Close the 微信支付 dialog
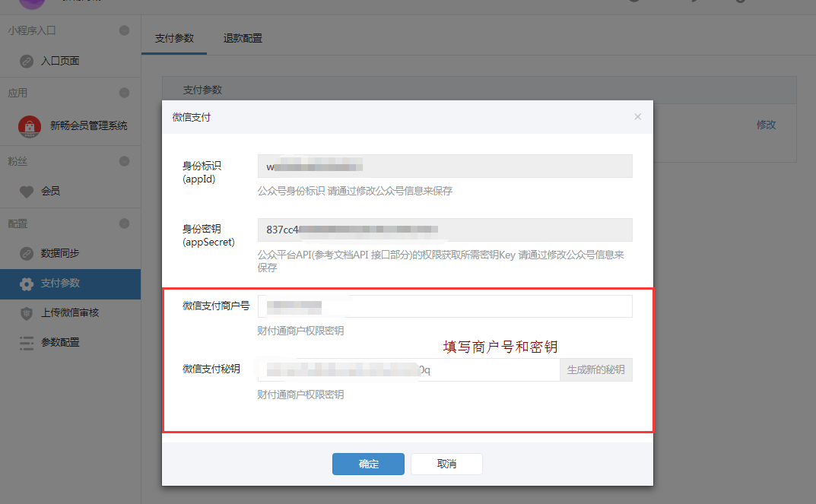 point(637,116)
